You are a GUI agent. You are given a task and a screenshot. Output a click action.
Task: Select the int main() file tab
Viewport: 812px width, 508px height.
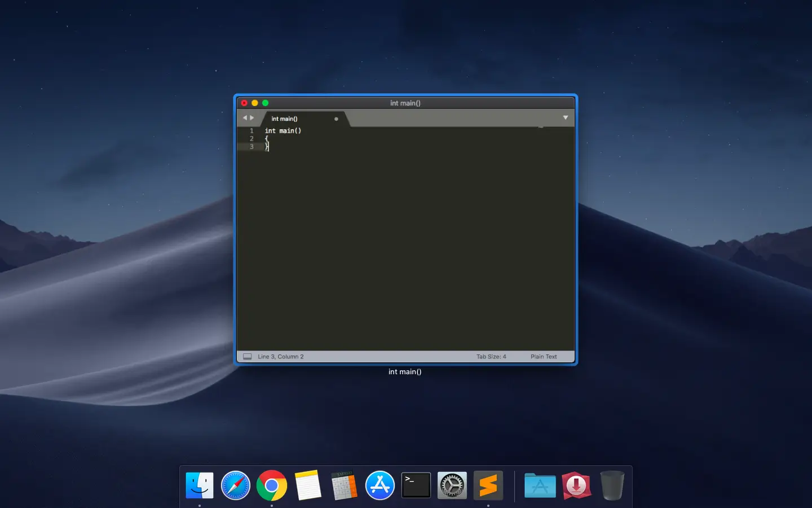click(285, 119)
